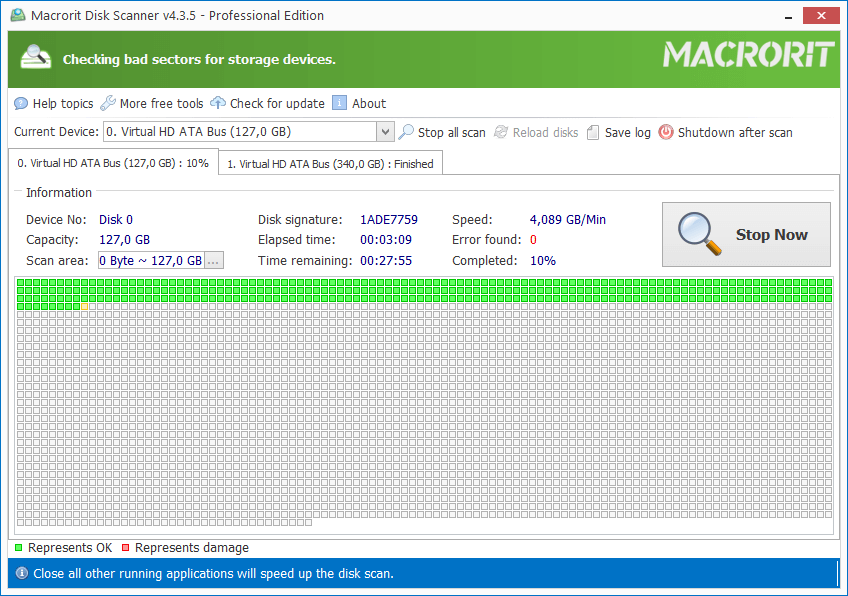Image resolution: width=848 pixels, height=596 pixels.
Task: Choose Stop all scan
Action: click(442, 133)
